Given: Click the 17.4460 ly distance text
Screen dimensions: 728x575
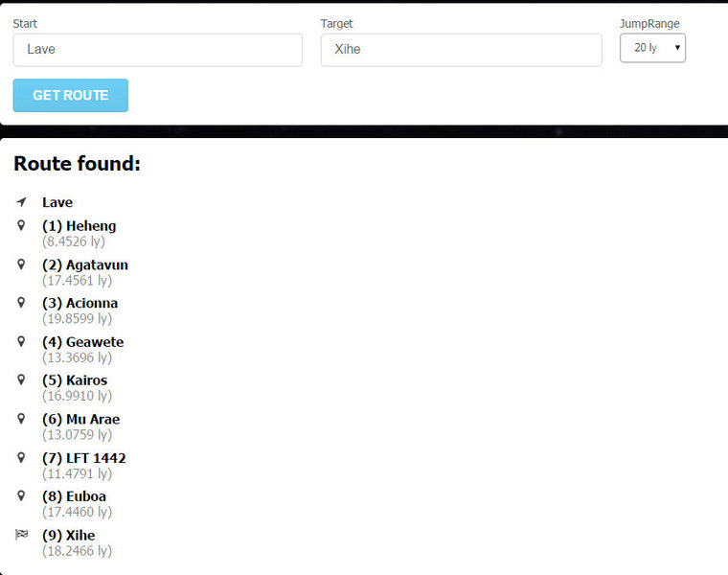Looking at the screenshot, I should point(77,512).
